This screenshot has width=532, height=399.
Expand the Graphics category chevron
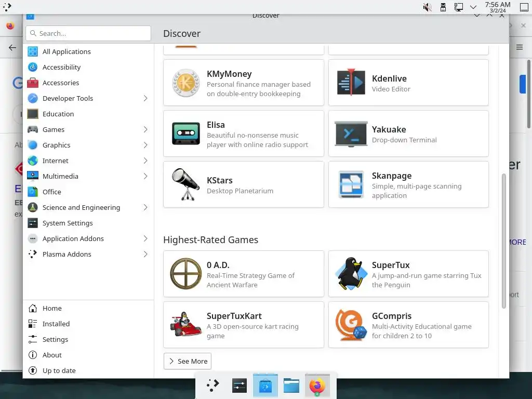tap(145, 145)
